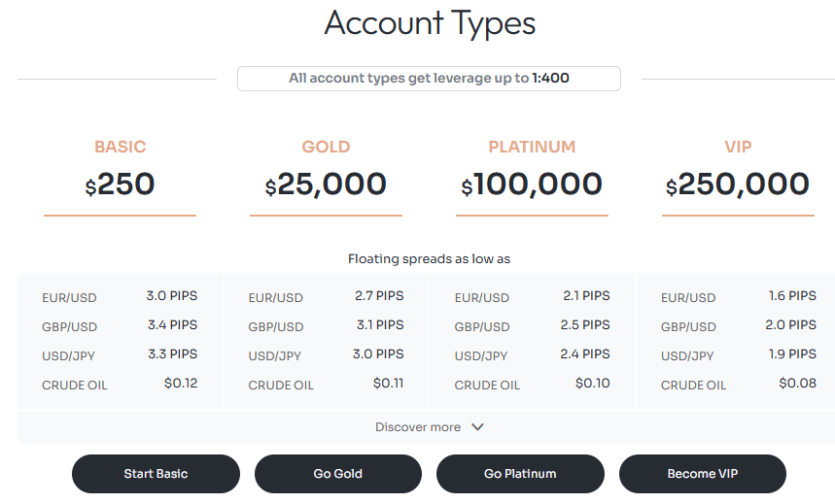
Task: Select the PLATINUM account heading
Action: [x=532, y=148]
